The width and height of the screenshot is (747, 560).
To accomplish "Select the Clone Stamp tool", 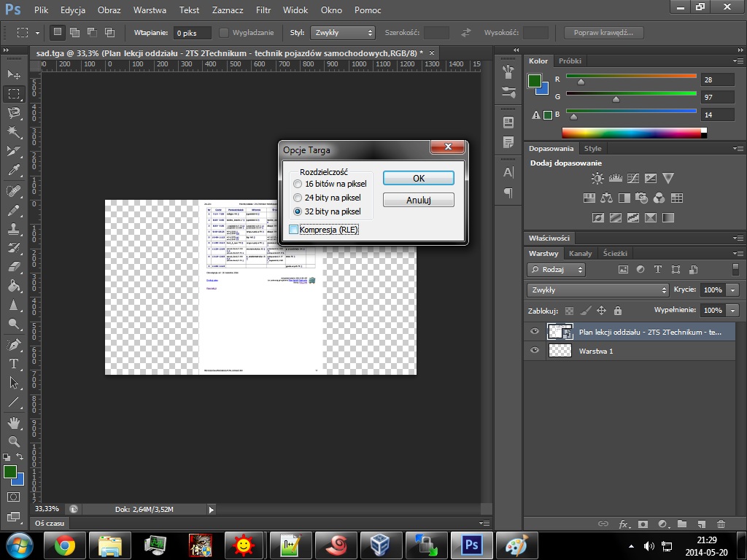I will point(14,229).
